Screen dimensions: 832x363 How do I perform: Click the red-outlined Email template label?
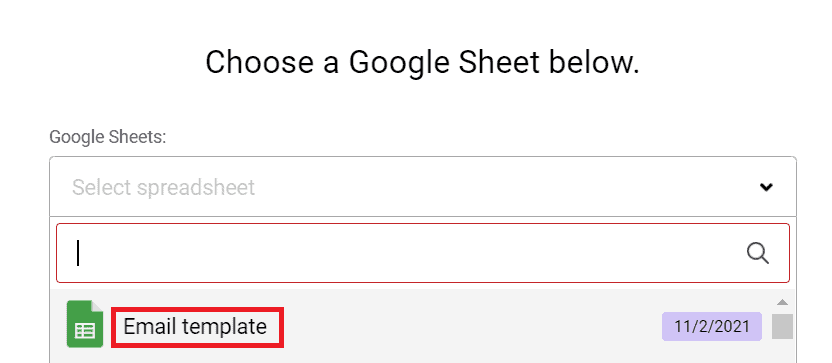197,327
